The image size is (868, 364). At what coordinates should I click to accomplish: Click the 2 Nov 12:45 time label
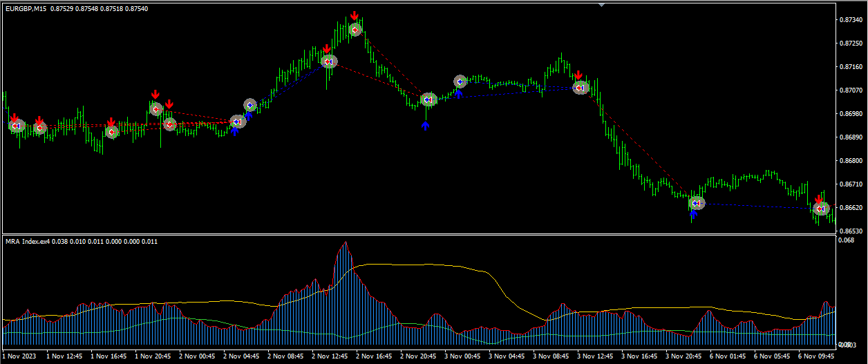coord(330,356)
